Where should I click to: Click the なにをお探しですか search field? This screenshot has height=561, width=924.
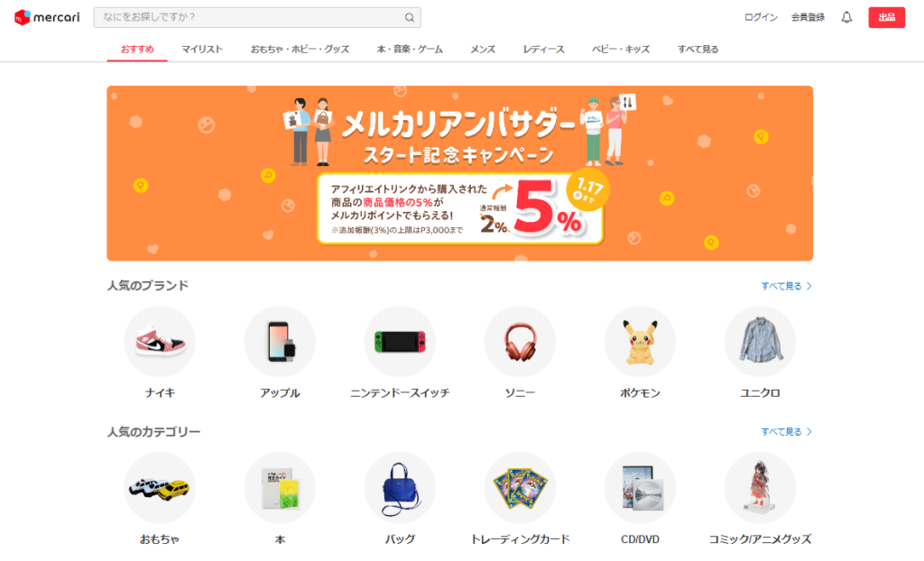pyautogui.click(x=257, y=18)
